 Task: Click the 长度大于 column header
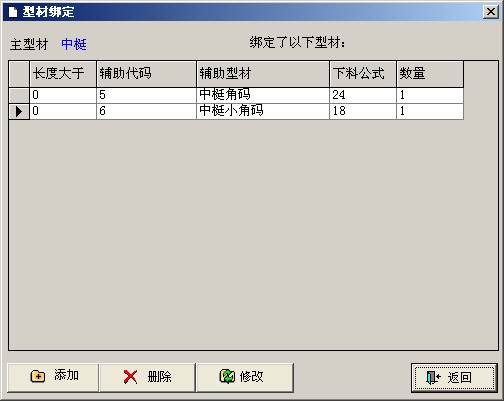click(63, 74)
